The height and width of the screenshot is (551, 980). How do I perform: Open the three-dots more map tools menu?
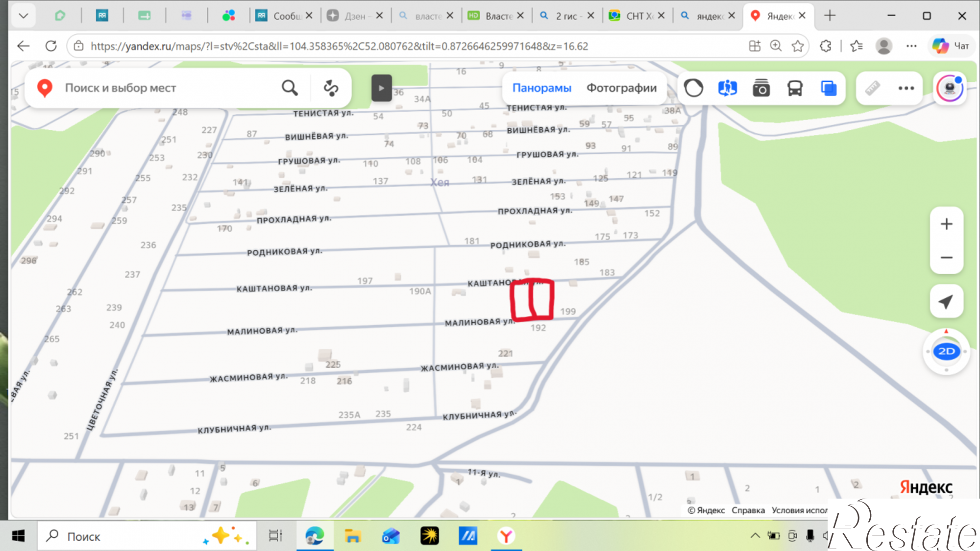906,88
